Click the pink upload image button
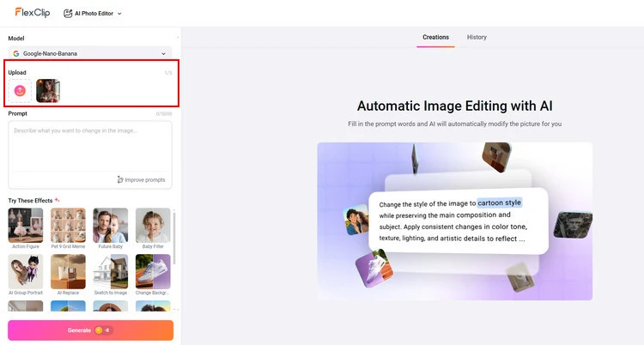Image resolution: width=644 pixels, height=345 pixels. pyautogui.click(x=20, y=91)
